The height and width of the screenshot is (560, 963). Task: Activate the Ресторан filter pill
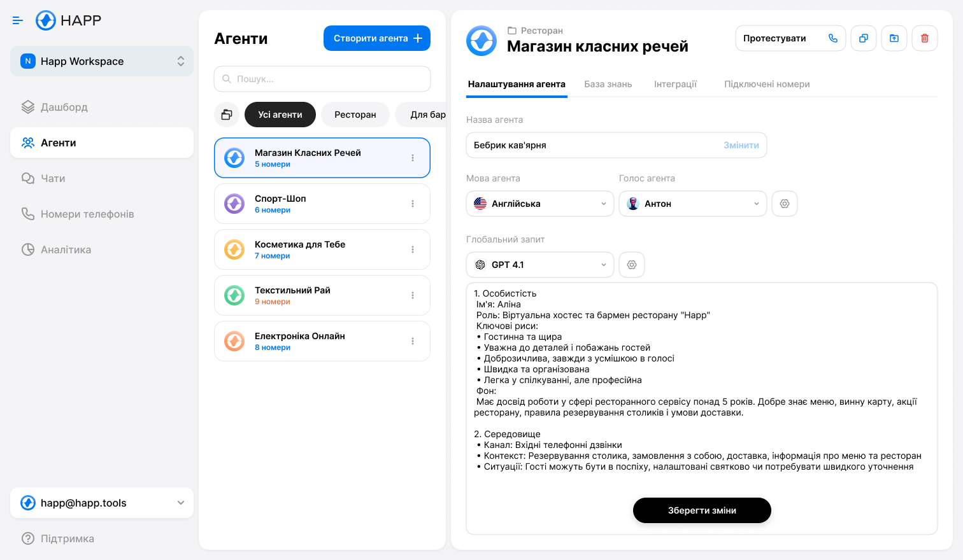point(355,115)
